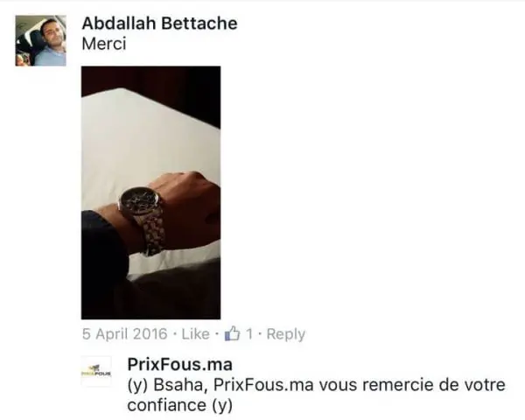View who liked via the count 1
Image resolution: width=525 pixels, height=420 pixels.
point(249,334)
